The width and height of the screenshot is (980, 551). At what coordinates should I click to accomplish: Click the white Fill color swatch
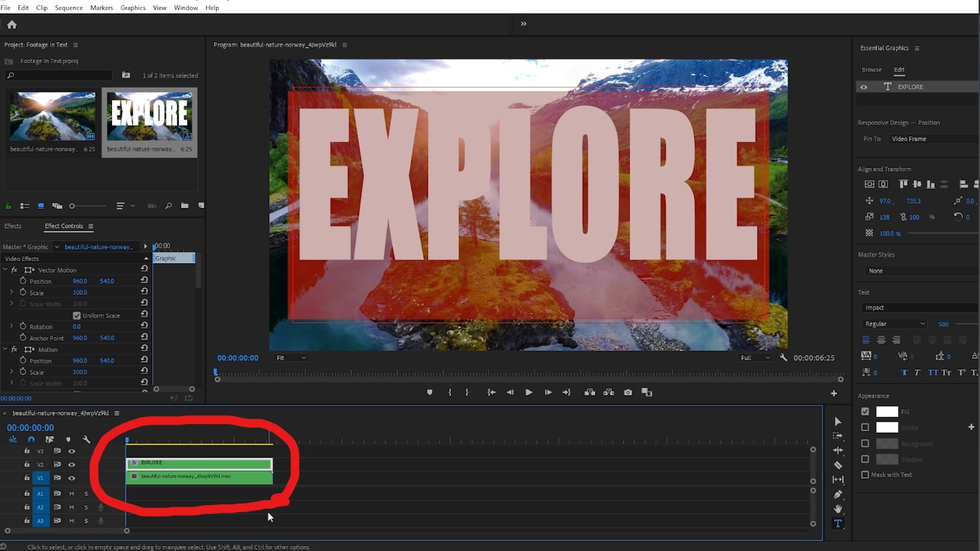coord(887,412)
